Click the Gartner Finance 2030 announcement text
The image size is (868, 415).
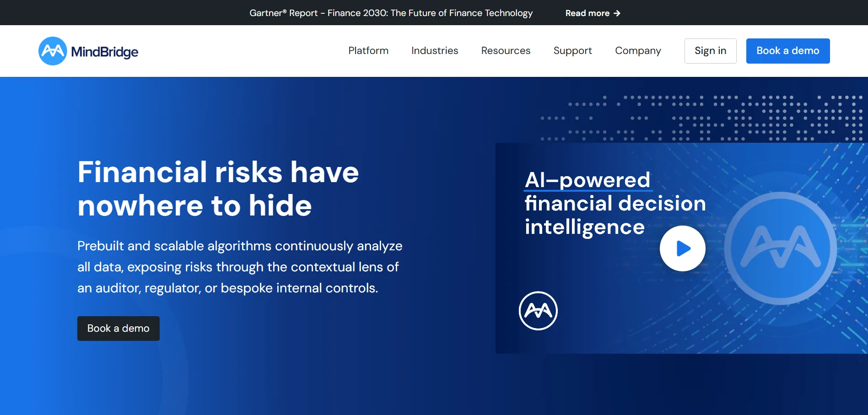point(391,13)
